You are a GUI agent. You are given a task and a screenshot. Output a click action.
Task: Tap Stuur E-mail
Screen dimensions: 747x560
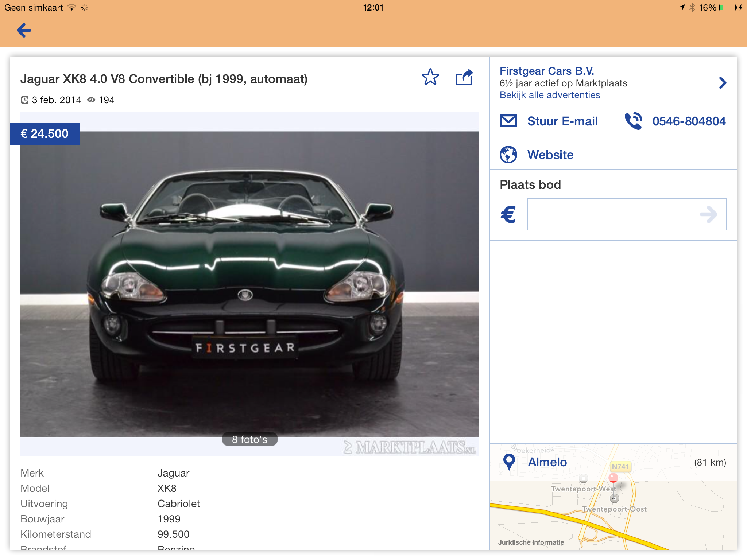562,121
